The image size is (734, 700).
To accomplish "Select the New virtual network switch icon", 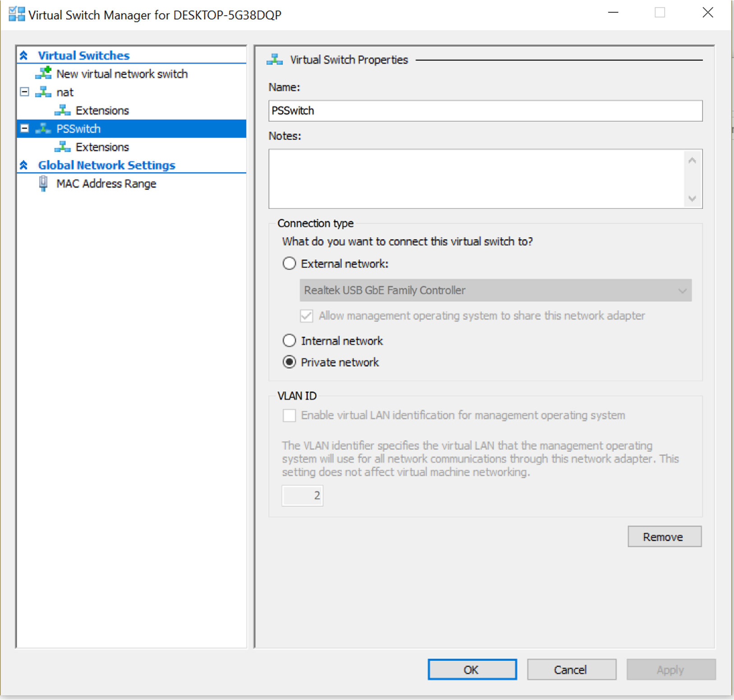I will pyautogui.click(x=43, y=74).
